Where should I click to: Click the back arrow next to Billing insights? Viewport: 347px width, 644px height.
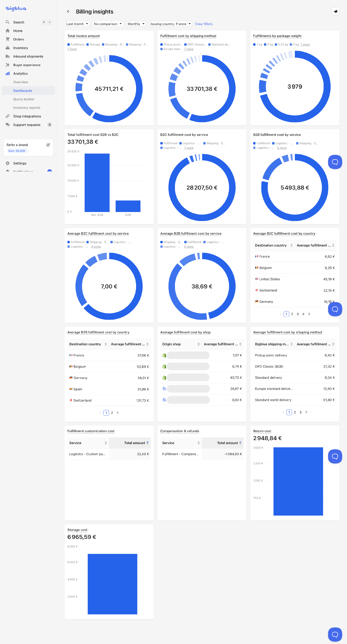click(68, 11)
